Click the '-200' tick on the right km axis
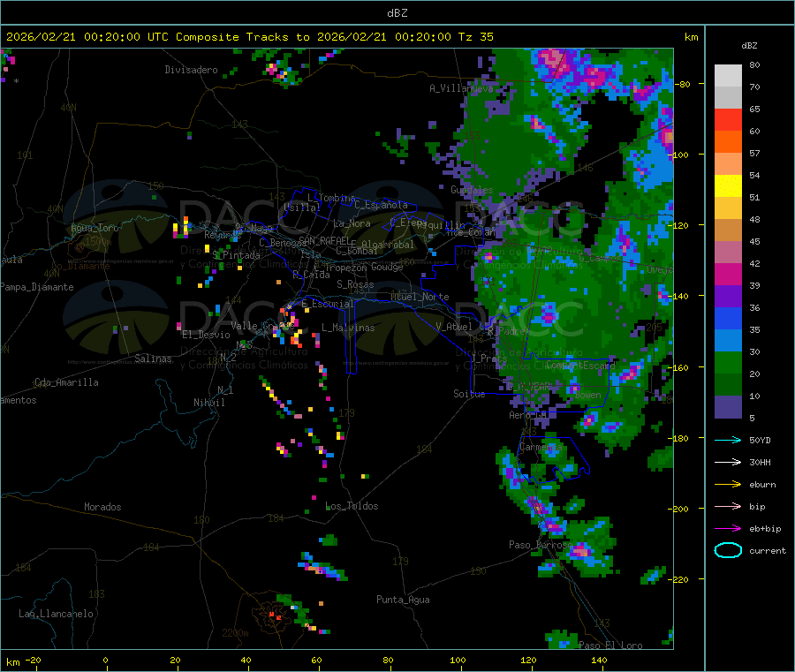The image size is (795, 672). pos(678,509)
